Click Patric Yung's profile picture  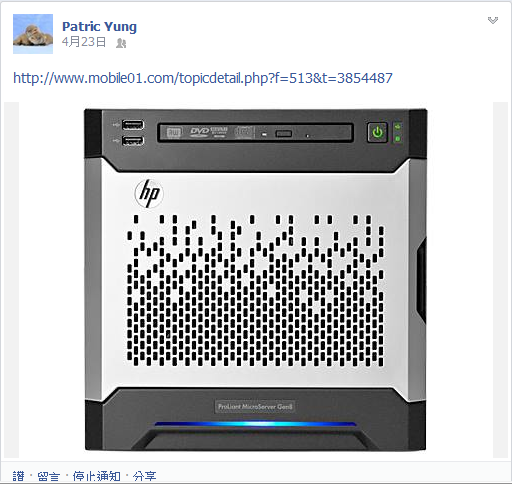(x=33, y=34)
